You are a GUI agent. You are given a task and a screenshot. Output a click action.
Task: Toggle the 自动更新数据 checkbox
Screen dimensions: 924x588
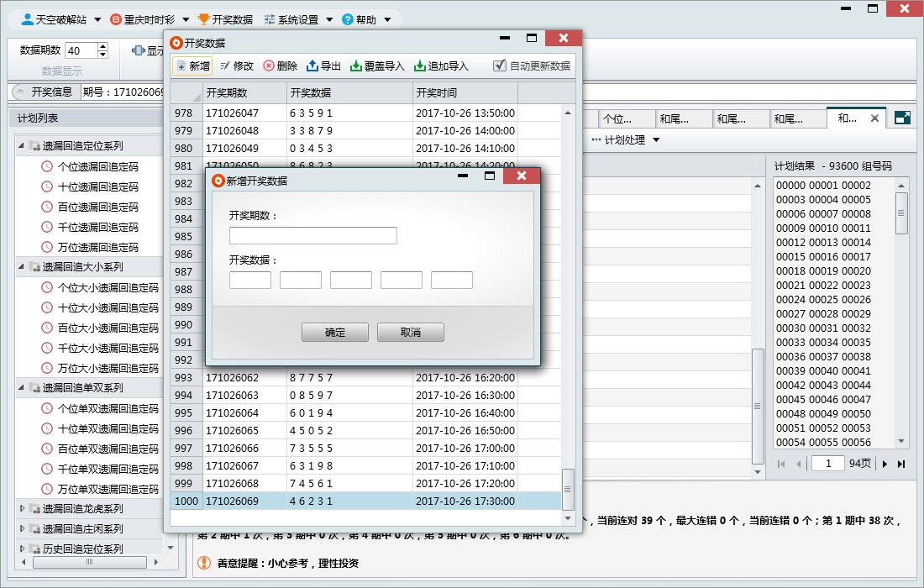click(x=500, y=66)
